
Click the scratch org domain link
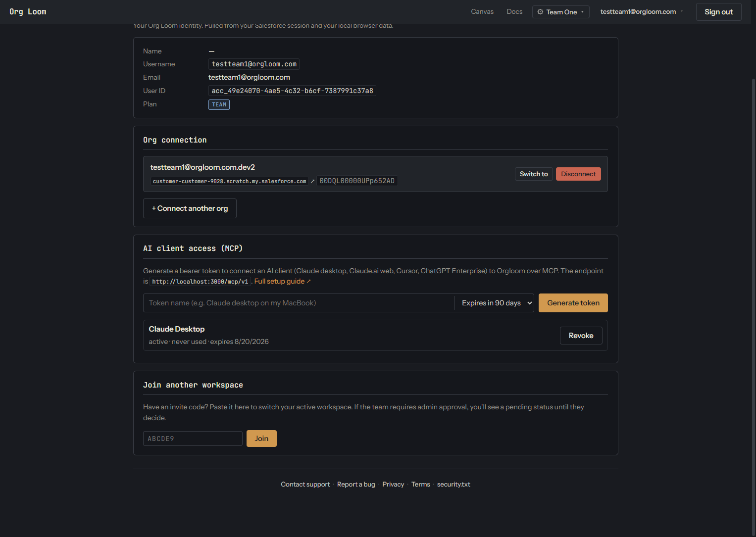pyautogui.click(x=229, y=181)
